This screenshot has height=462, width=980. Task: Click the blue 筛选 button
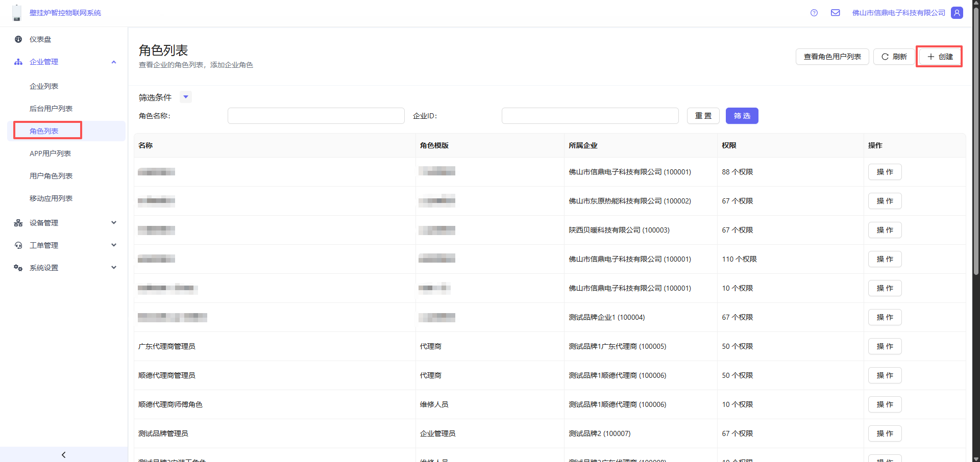click(x=742, y=116)
